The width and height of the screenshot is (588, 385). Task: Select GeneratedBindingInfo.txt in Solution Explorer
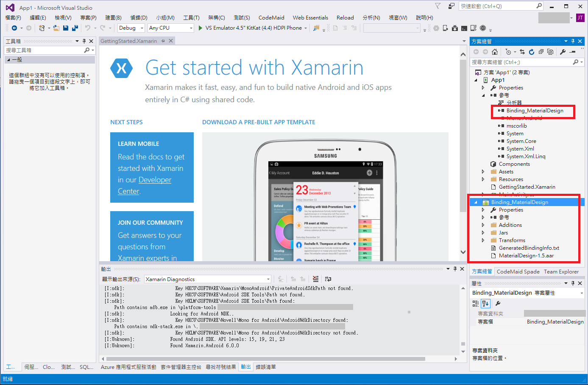[529, 248]
